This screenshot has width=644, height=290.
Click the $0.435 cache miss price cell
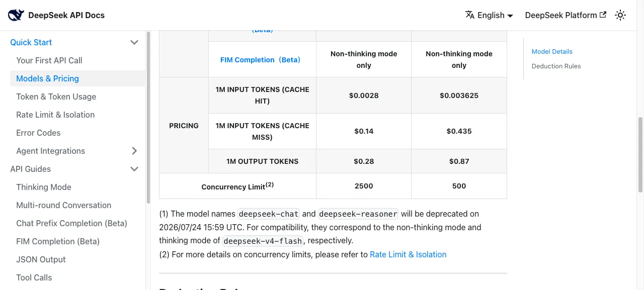pos(459,131)
